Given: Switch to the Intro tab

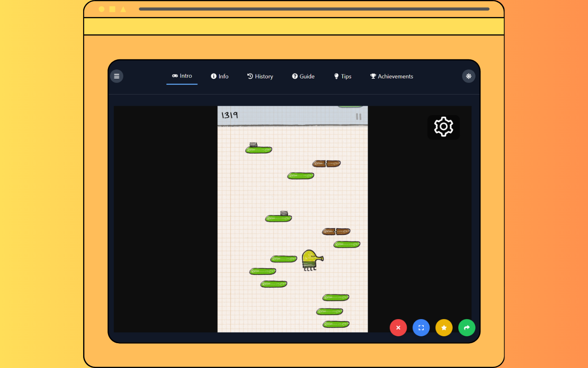Looking at the screenshot, I should 182,76.
